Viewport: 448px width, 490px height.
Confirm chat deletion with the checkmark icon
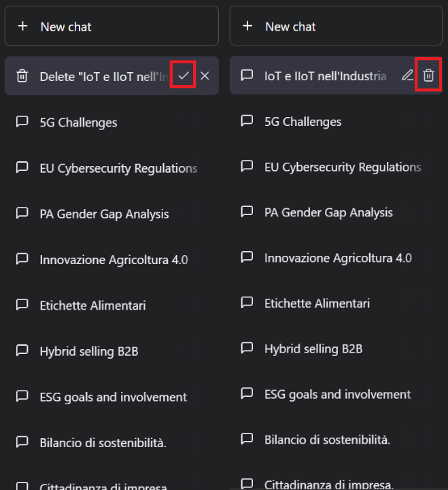click(x=183, y=76)
